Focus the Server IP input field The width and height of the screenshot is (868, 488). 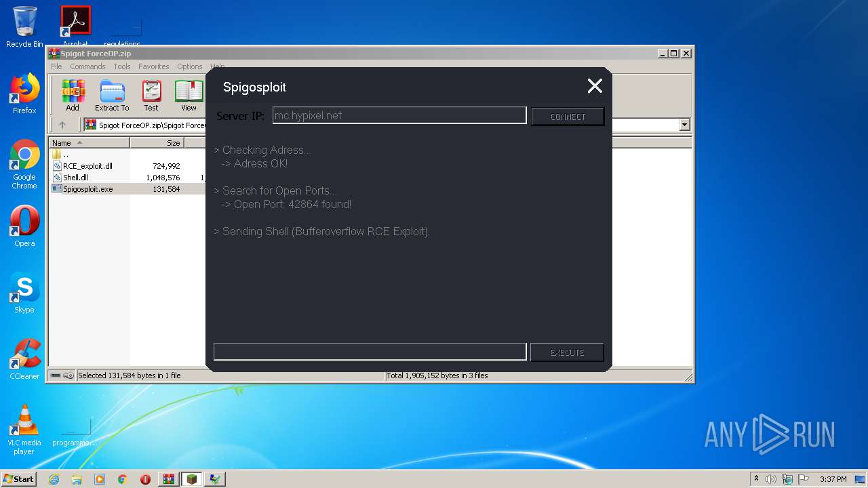399,115
